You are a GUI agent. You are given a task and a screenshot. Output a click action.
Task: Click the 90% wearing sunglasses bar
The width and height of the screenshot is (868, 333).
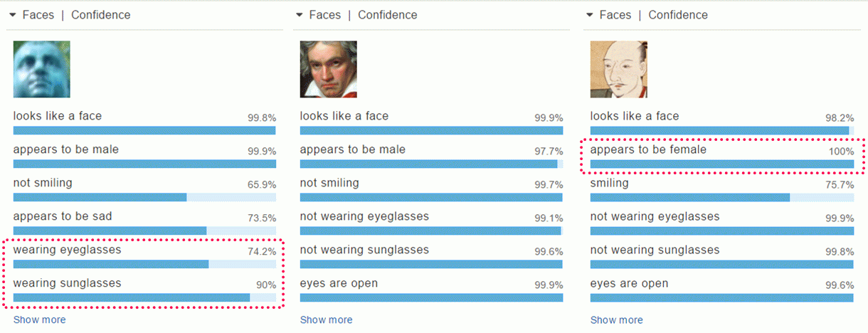pos(144,297)
